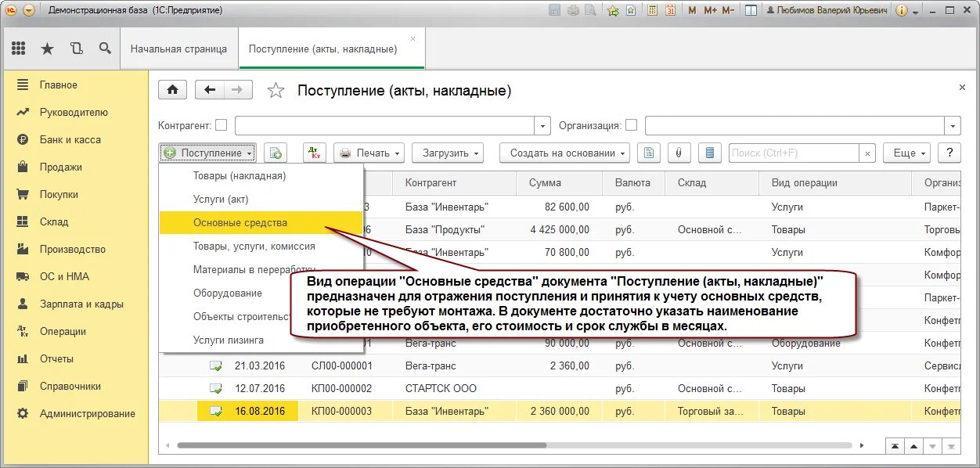Open the favorites list icon in the title bar
The image size is (980, 468).
tap(631, 10)
